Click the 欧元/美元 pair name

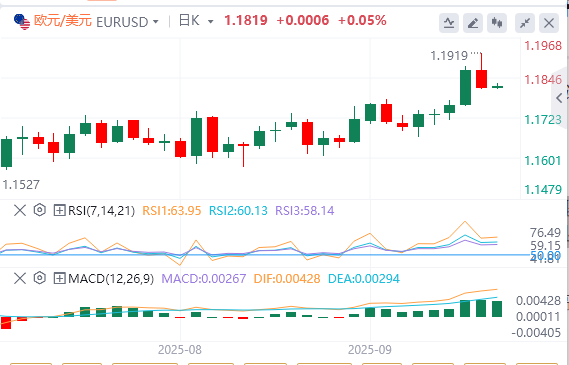(63, 21)
